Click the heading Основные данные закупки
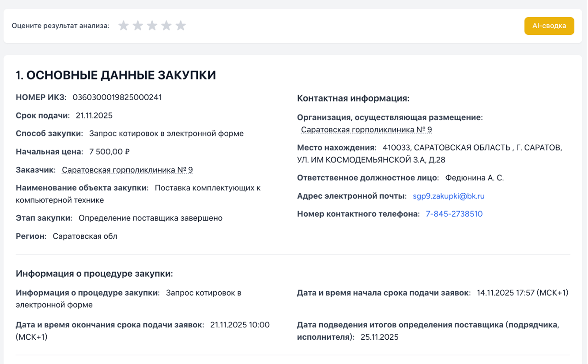The height and width of the screenshot is (364, 588). pos(116,75)
